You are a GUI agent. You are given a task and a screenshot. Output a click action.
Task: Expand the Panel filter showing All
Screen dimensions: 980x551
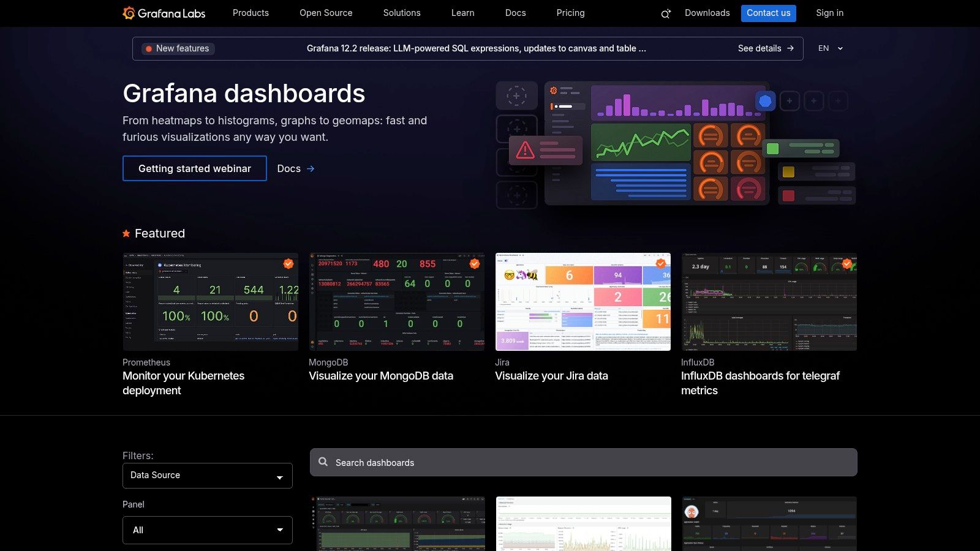(207, 530)
